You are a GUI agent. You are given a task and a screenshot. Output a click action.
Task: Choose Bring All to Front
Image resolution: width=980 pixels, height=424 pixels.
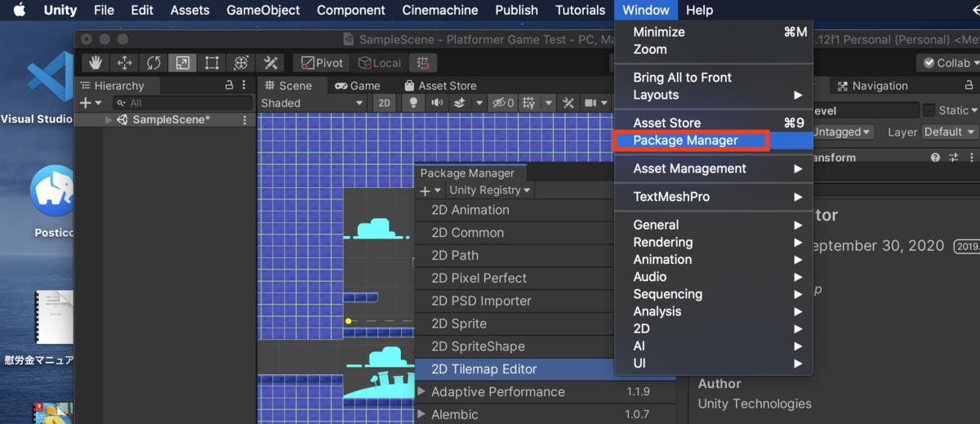pos(713,78)
